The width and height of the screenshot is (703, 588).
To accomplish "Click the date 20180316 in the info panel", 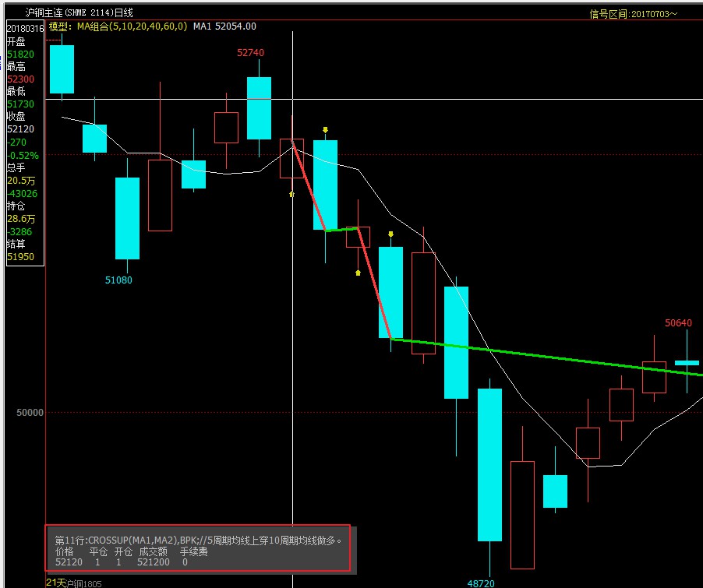I will point(25,29).
